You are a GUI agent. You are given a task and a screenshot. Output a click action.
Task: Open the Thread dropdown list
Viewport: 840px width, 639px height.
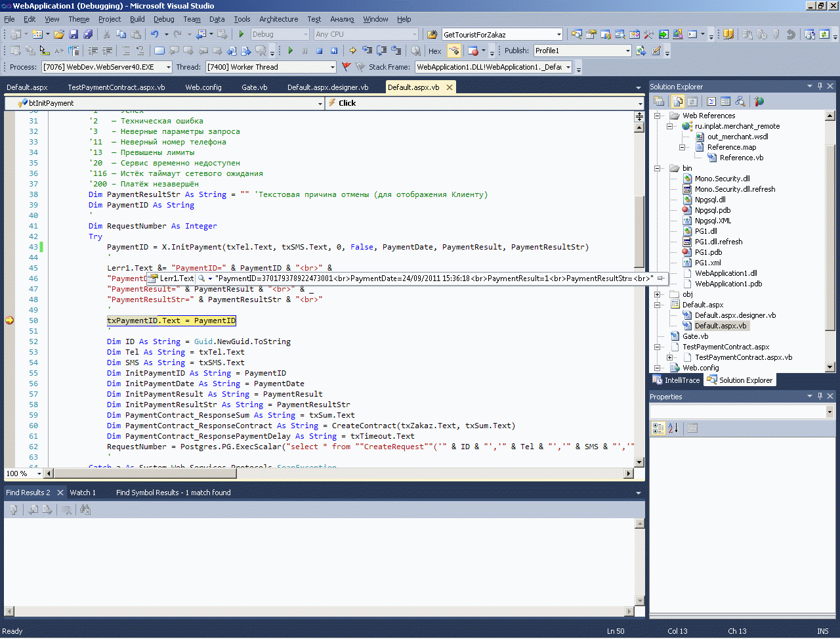[332, 67]
